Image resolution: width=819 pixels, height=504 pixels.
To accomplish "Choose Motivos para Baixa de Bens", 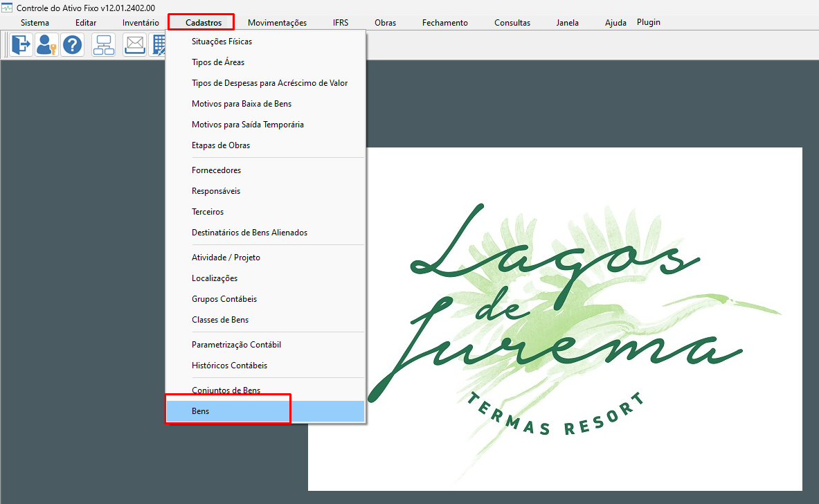I will click(265, 104).
